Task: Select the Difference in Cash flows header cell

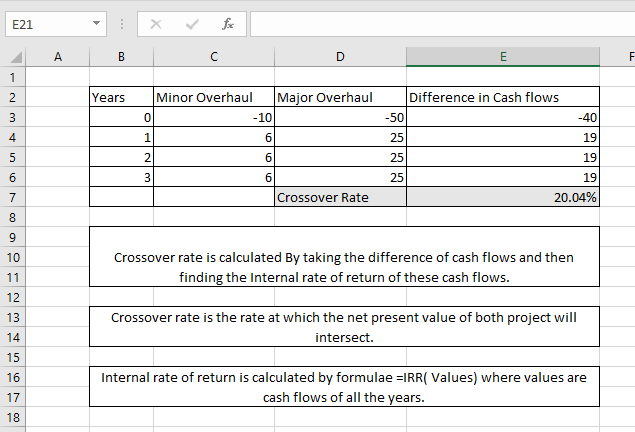Action: (502, 97)
